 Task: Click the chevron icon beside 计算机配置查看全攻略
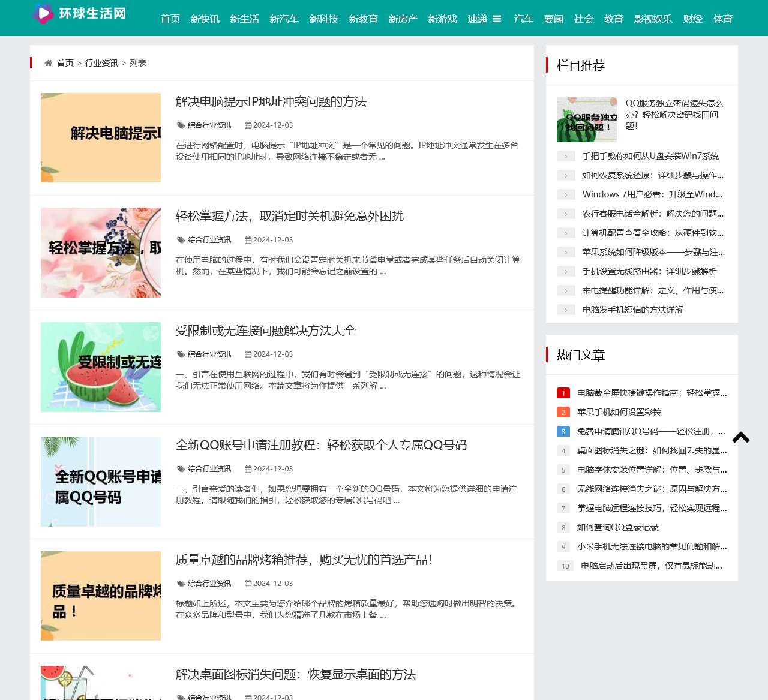click(566, 233)
